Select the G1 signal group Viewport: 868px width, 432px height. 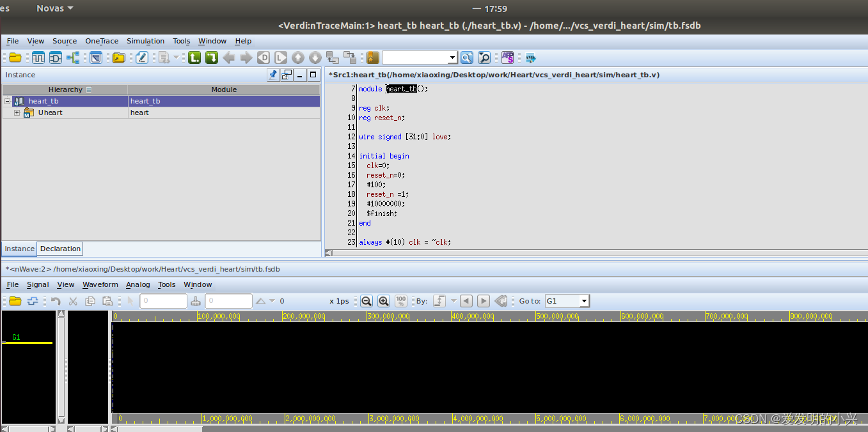click(16, 337)
